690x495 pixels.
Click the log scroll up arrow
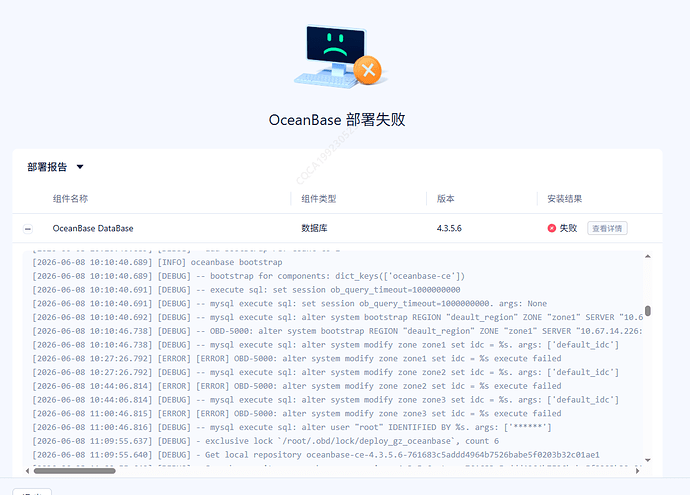(x=648, y=257)
